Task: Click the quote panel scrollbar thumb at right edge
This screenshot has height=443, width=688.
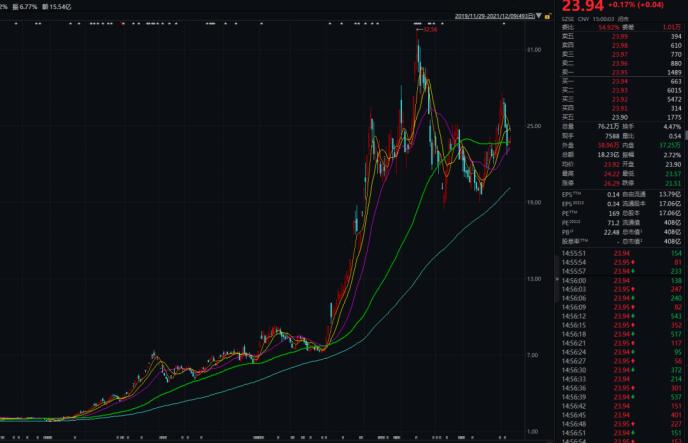Action: coord(686,136)
